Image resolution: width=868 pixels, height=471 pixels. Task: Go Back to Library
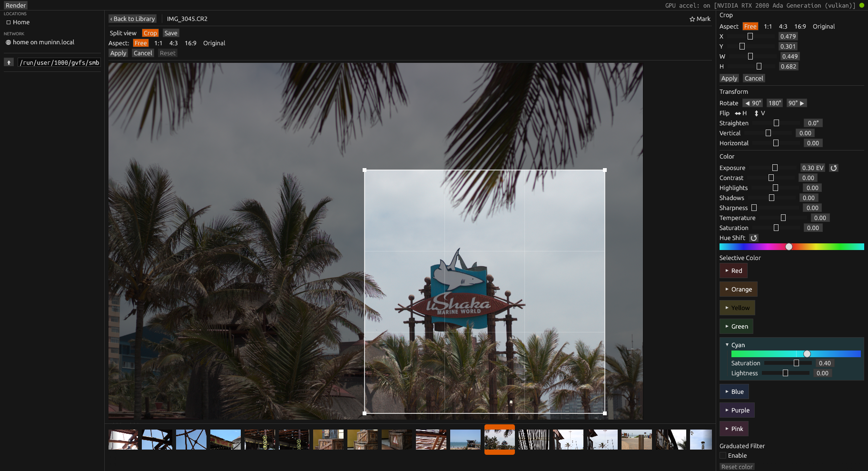(132, 19)
